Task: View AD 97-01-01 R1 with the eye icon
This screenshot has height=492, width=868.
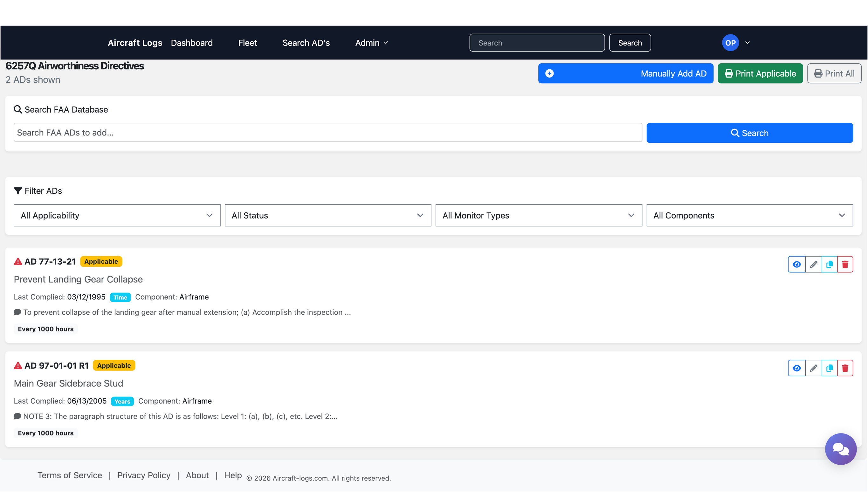Action: pos(796,368)
